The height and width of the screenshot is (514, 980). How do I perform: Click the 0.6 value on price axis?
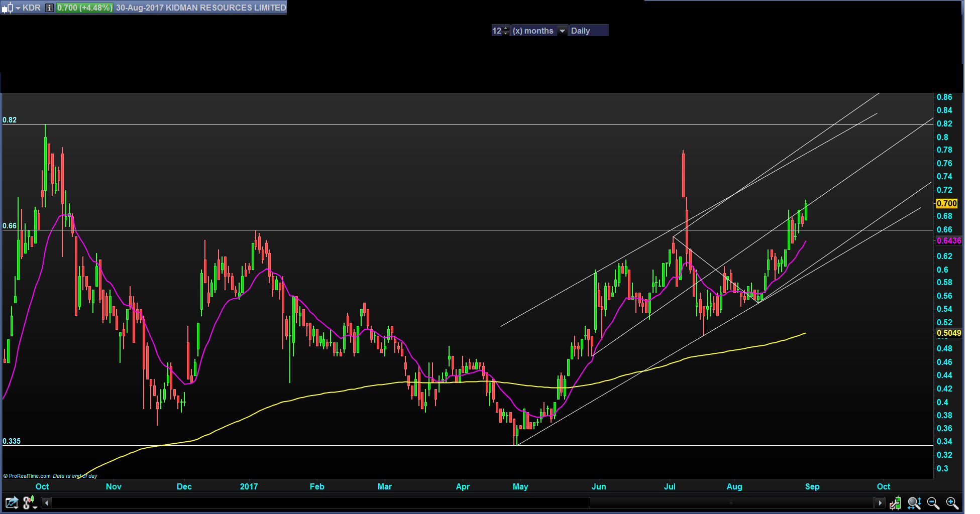pos(942,270)
